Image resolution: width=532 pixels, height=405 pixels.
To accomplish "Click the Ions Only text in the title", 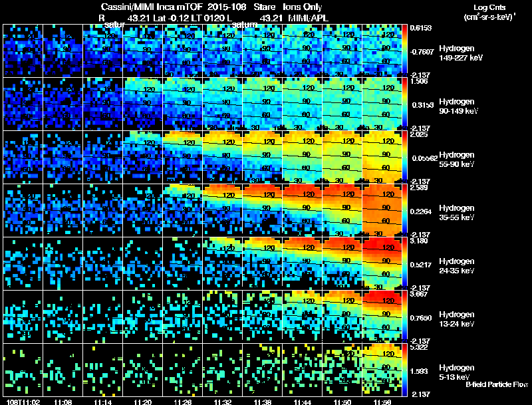I will point(303,7).
